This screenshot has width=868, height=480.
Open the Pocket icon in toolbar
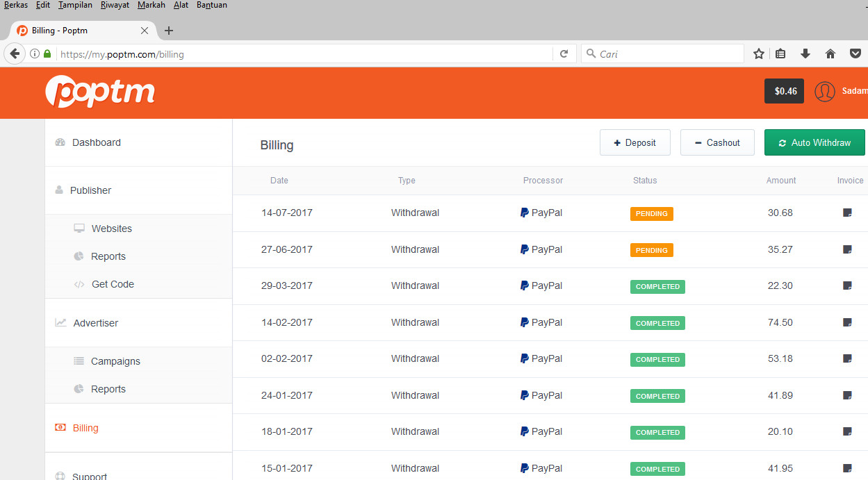pos(855,53)
